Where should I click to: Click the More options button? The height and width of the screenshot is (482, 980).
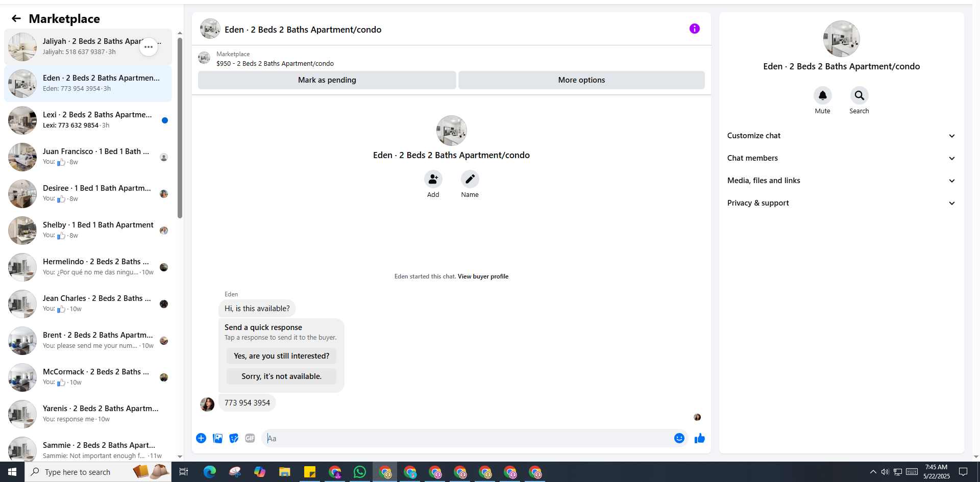(x=581, y=80)
